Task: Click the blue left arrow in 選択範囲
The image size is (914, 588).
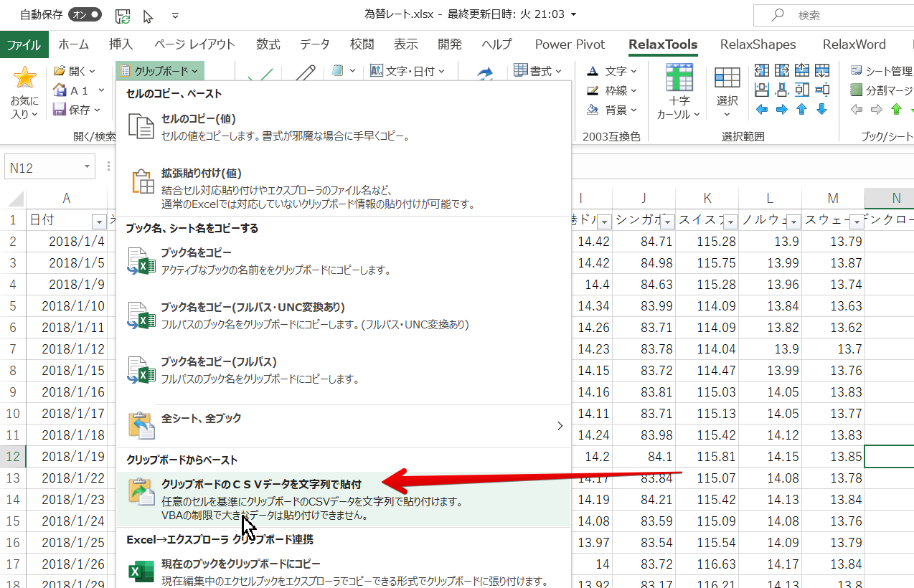Action: pyautogui.click(x=762, y=110)
